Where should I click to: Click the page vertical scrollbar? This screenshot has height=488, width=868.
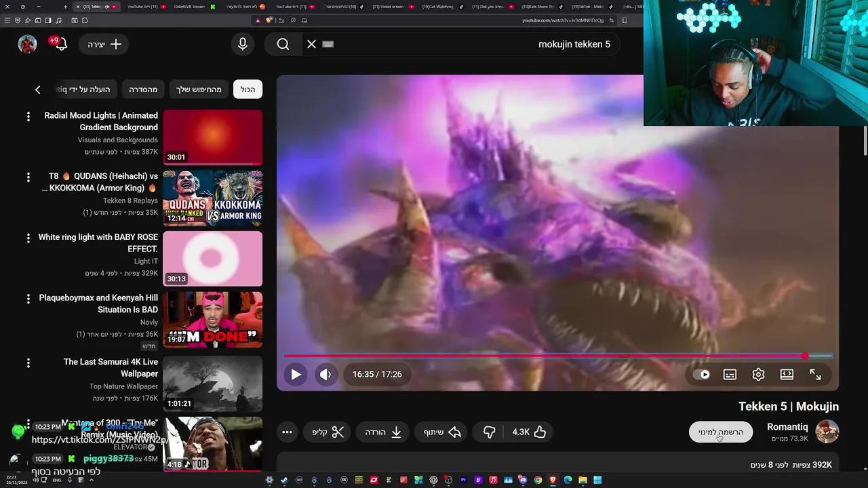pyautogui.click(x=865, y=142)
